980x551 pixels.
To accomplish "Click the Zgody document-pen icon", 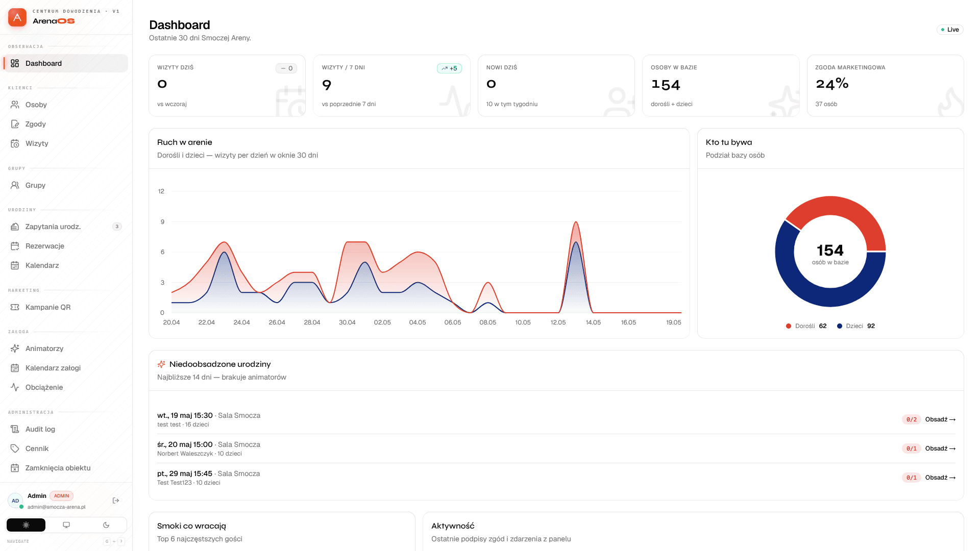I will click(15, 124).
